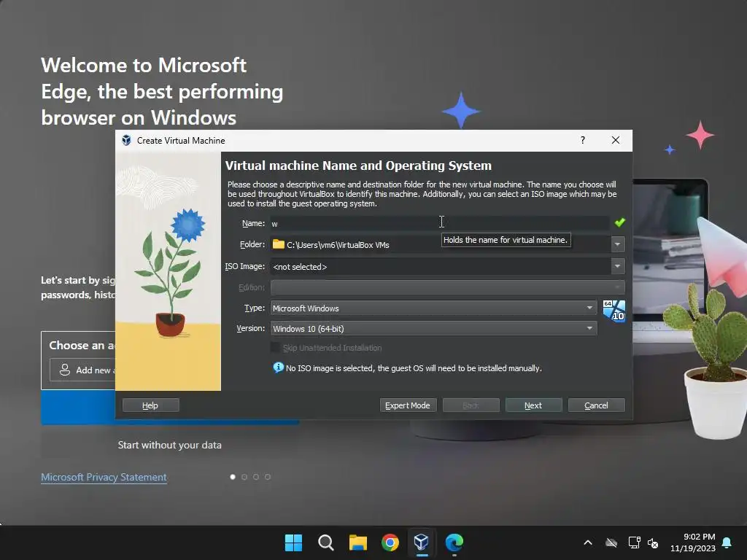Launch Google Chrome from the taskbar

[x=390, y=542]
